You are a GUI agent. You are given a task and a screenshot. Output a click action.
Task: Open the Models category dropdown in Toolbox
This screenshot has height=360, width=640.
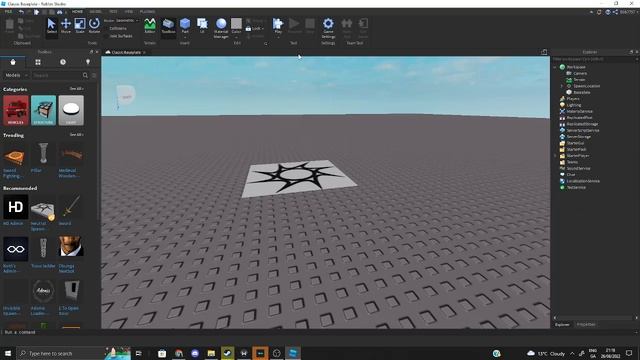coord(16,75)
